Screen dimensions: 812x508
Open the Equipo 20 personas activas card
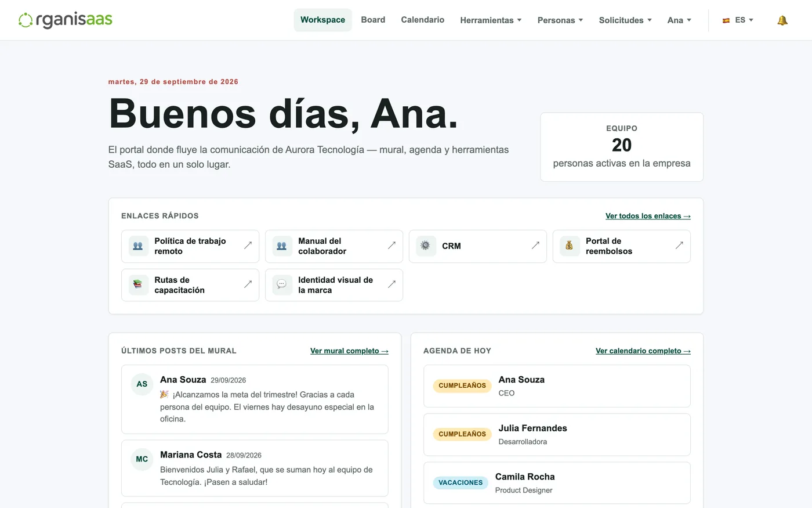(x=622, y=147)
